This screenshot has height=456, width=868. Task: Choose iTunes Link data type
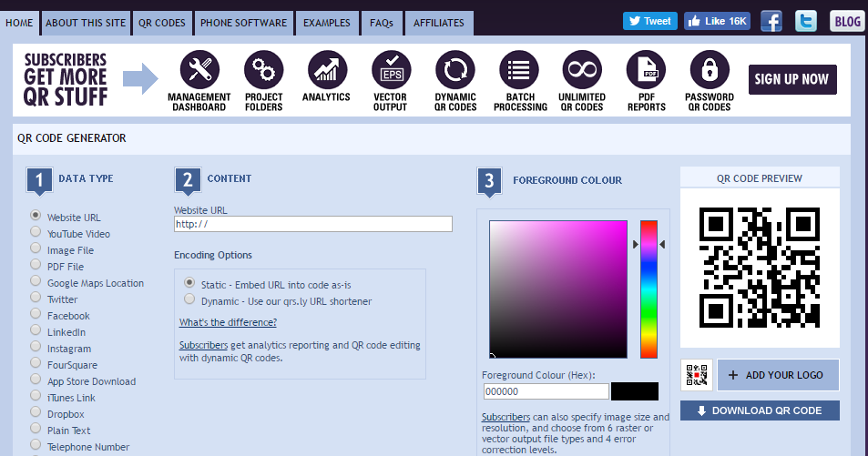(36, 395)
